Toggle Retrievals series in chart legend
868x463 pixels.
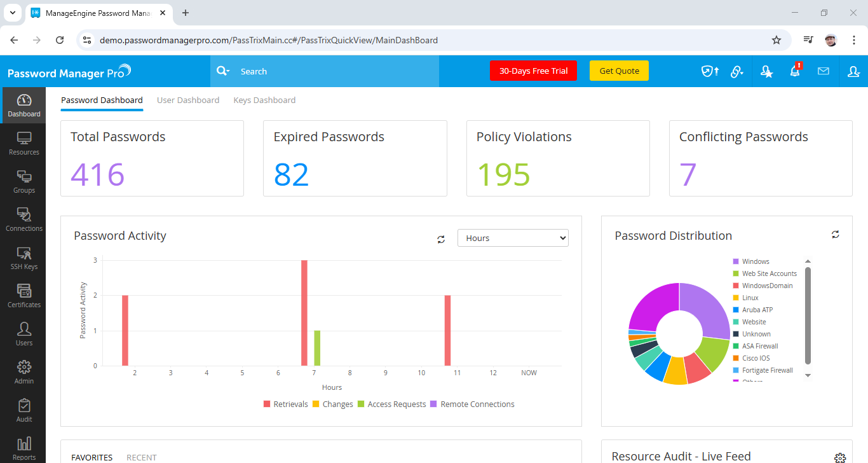pyautogui.click(x=285, y=404)
